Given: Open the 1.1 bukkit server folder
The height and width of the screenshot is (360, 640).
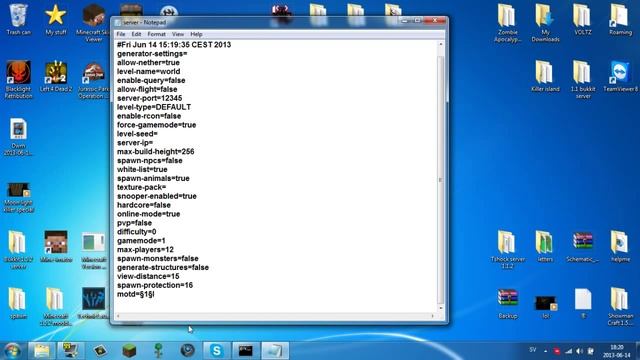Looking at the screenshot, I should pos(582,80).
